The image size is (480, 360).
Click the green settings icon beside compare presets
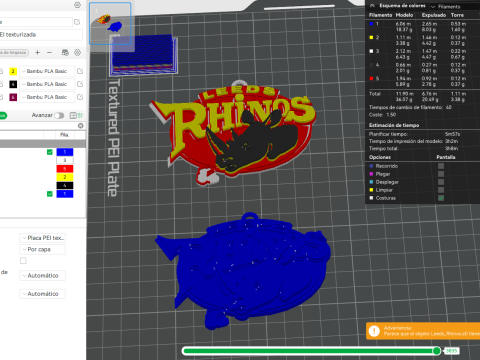(80, 115)
